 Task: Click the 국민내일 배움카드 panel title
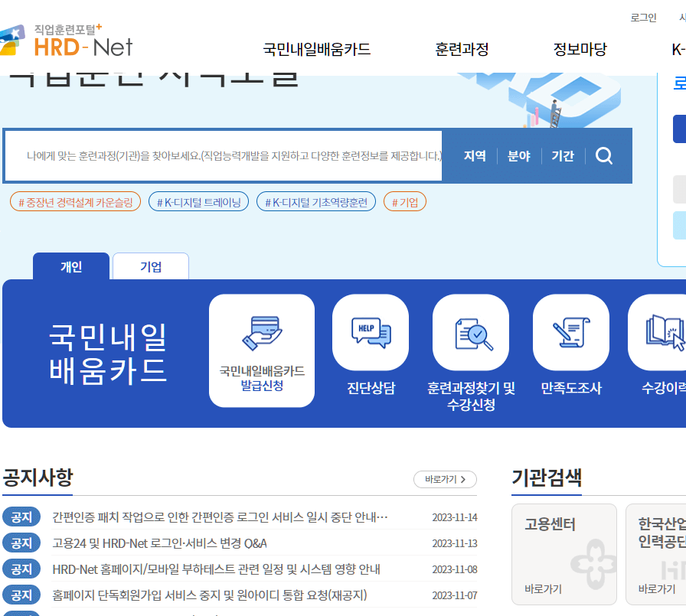pos(108,354)
